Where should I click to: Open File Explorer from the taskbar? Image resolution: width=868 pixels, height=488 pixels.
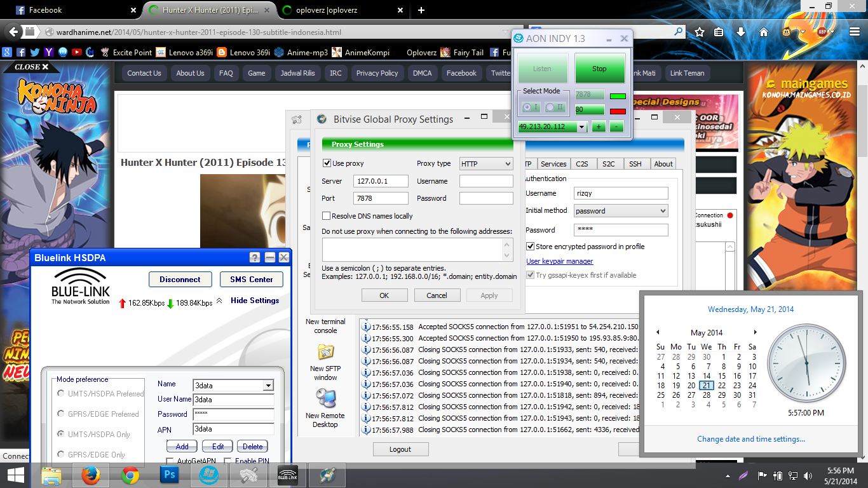tap(51, 475)
